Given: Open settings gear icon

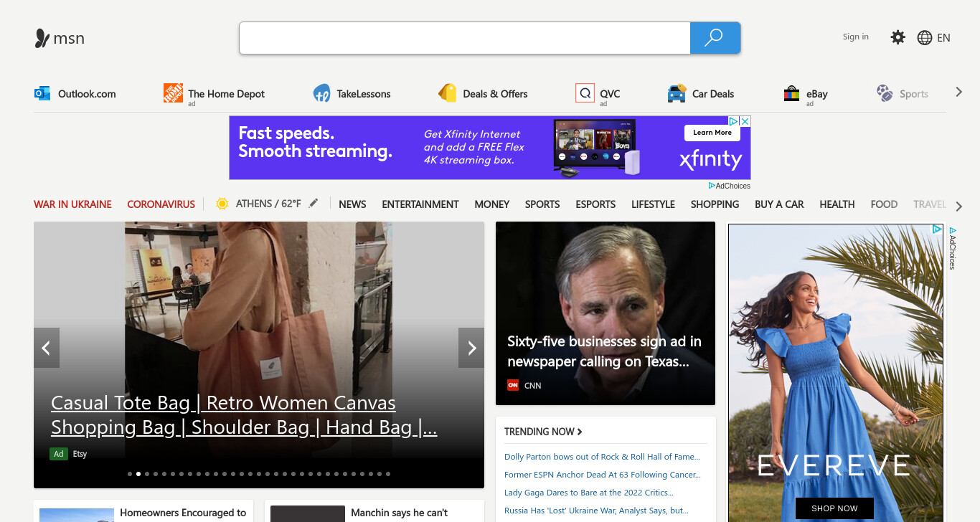Looking at the screenshot, I should (x=898, y=37).
